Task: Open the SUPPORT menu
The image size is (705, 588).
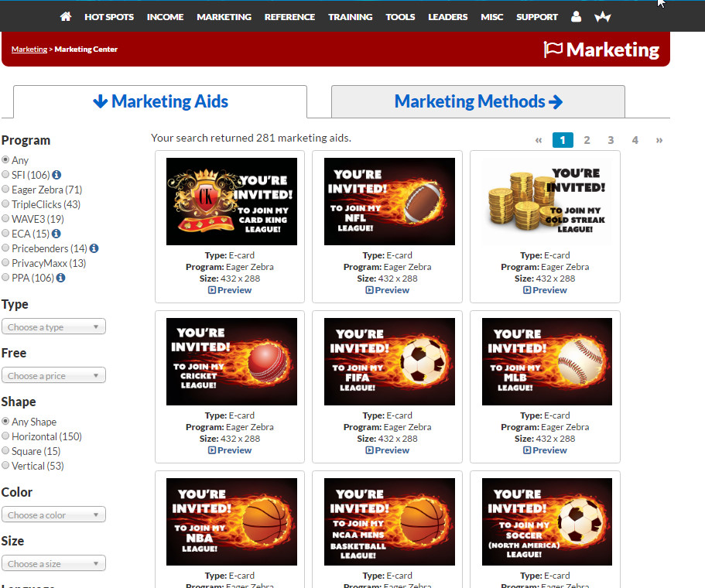Action: (537, 17)
